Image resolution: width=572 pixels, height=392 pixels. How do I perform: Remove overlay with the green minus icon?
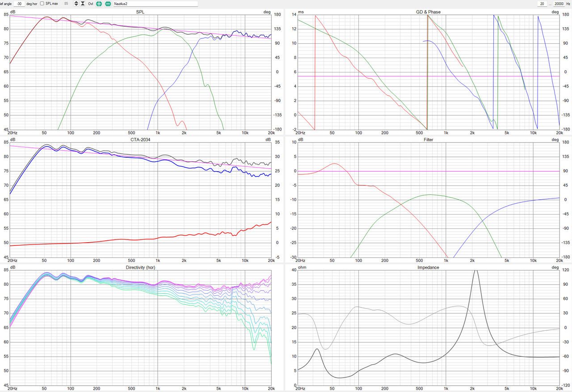pos(108,4)
